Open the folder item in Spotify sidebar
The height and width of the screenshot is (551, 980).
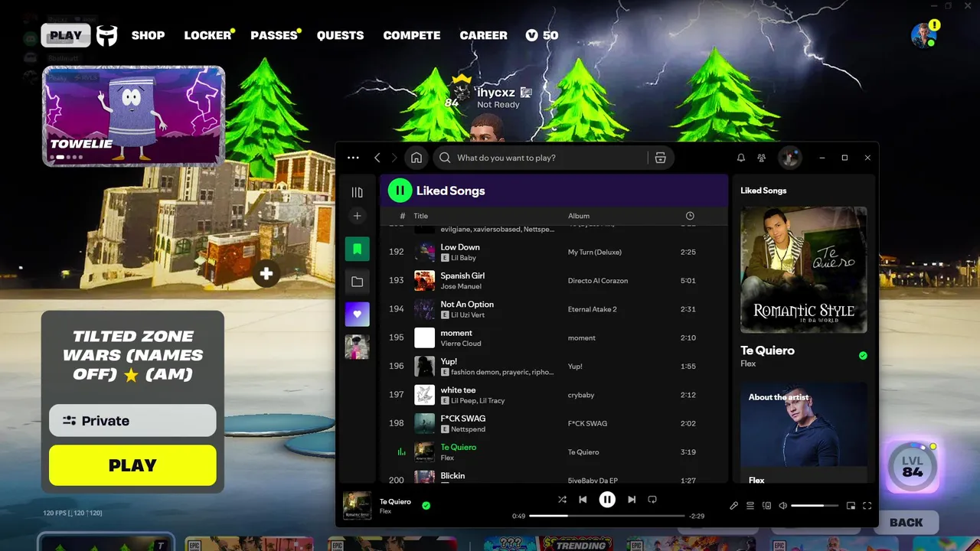point(357,282)
